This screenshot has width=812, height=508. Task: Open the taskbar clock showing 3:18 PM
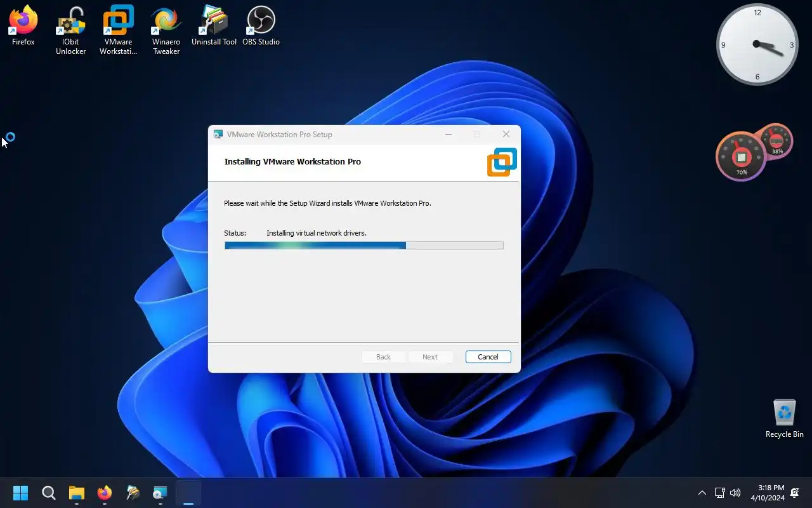click(x=767, y=493)
